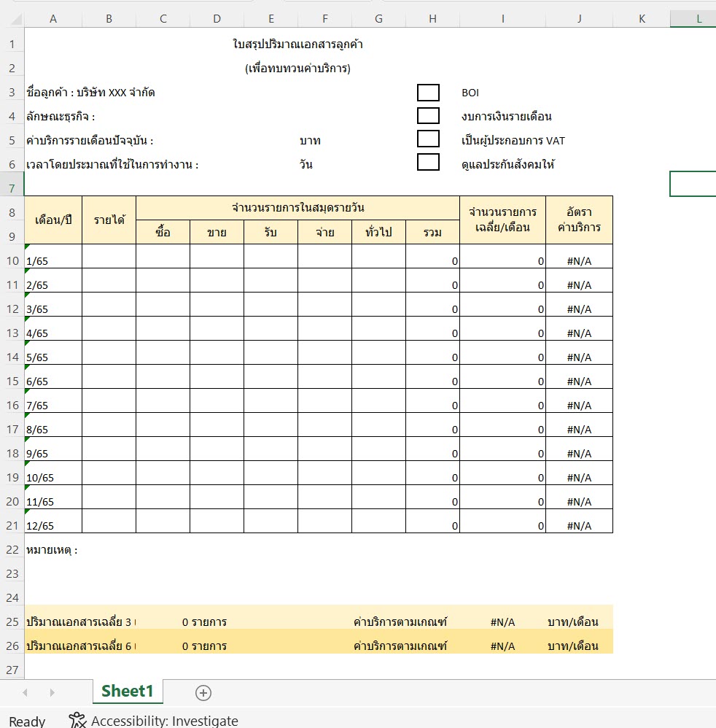Click บาท/เดือน cell in row 26
The height and width of the screenshot is (728, 716).
(x=572, y=646)
